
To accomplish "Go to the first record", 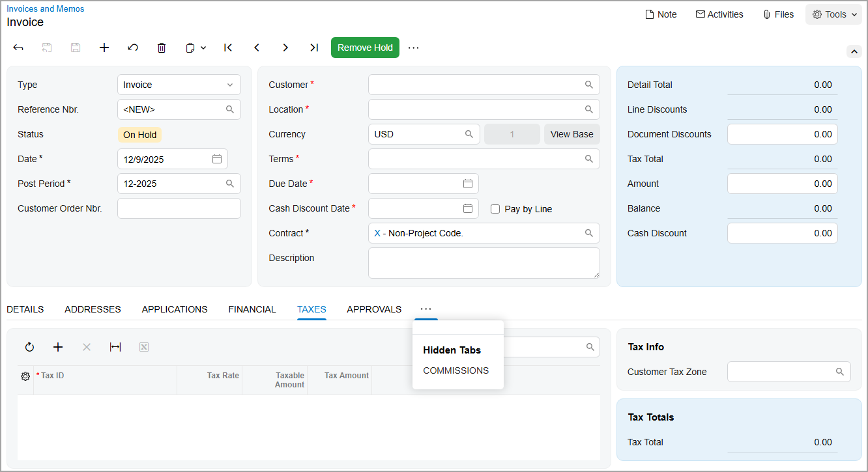I will click(x=228, y=48).
